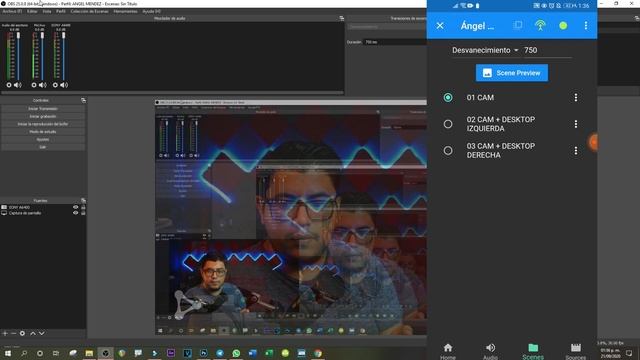Tap the Scene Preview button

click(512, 73)
